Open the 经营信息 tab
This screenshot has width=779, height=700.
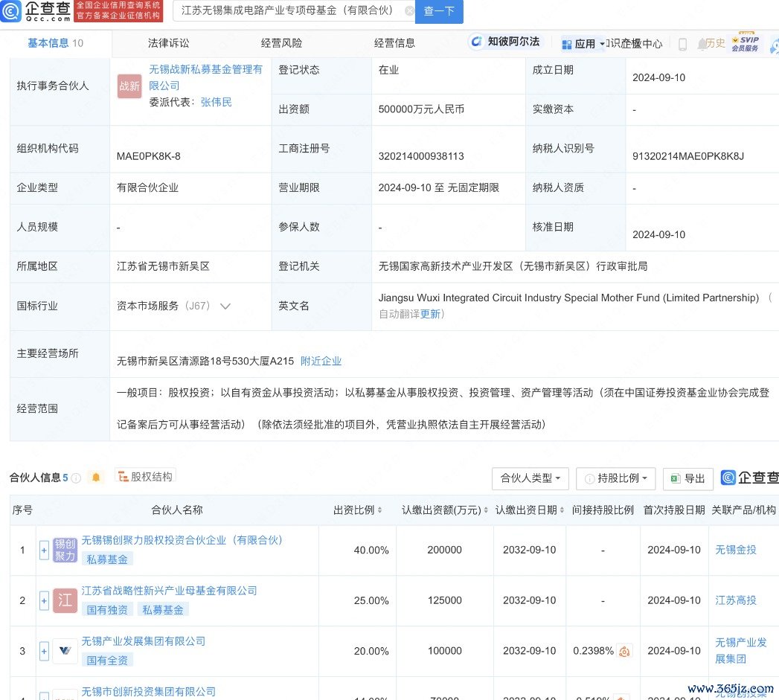394,43
